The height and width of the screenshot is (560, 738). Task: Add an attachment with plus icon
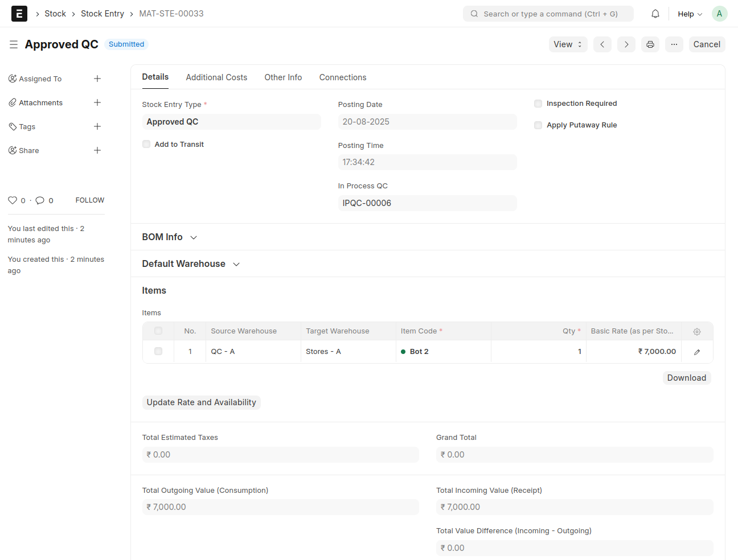click(97, 102)
